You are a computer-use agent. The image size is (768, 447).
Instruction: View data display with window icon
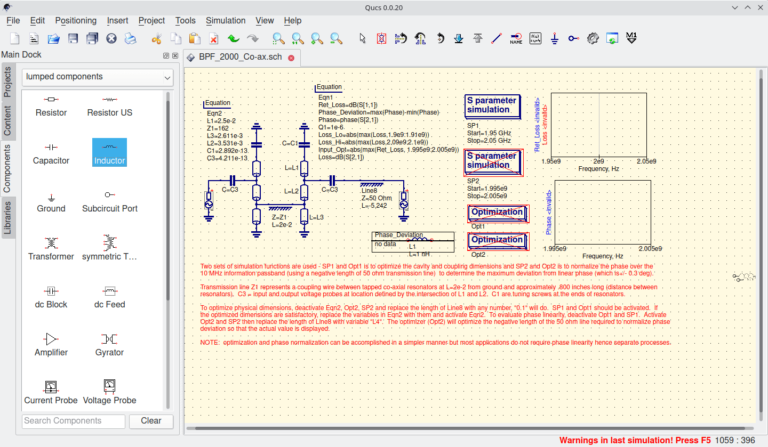(x=612, y=38)
